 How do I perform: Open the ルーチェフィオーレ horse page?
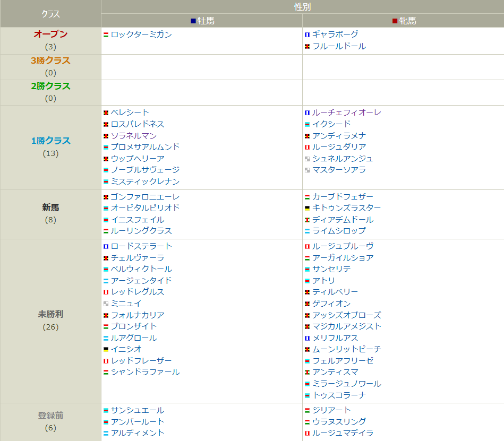[x=346, y=113]
